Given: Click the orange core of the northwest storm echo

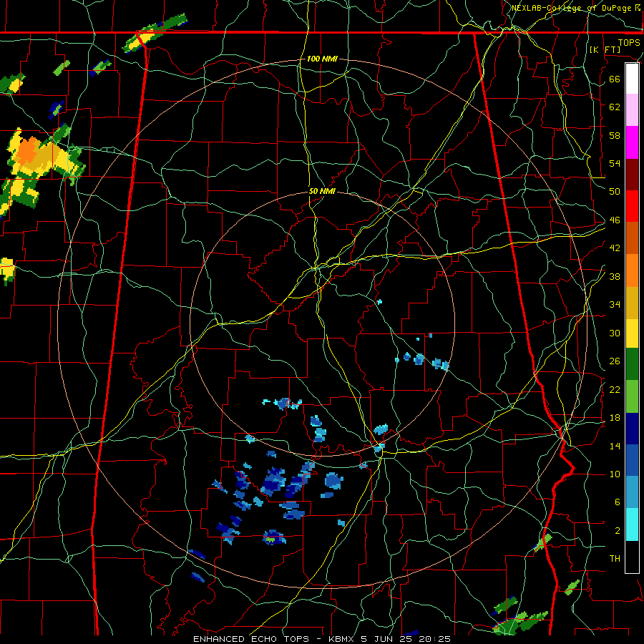Looking at the screenshot, I should click(29, 151).
